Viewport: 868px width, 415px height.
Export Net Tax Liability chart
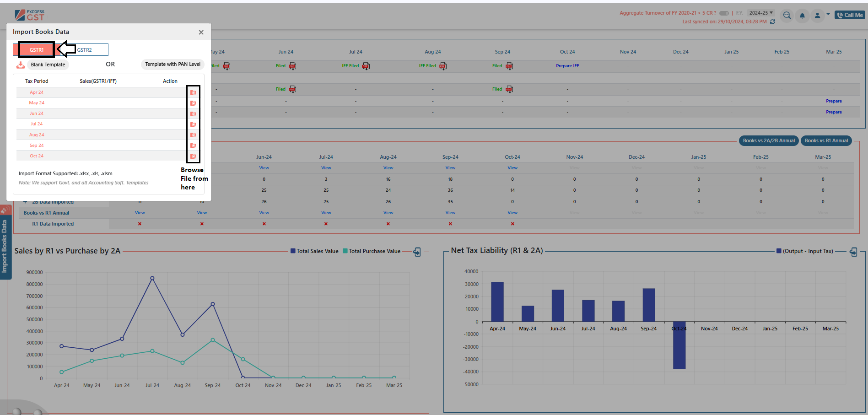pyautogui.click(x=853, y=252)
